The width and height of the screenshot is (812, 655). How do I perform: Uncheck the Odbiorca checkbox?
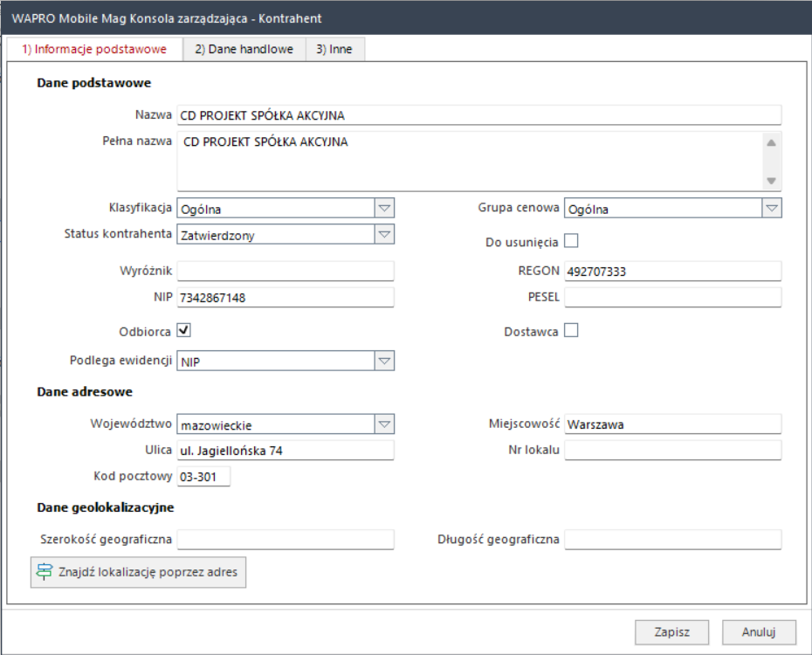tap(184, 330)
